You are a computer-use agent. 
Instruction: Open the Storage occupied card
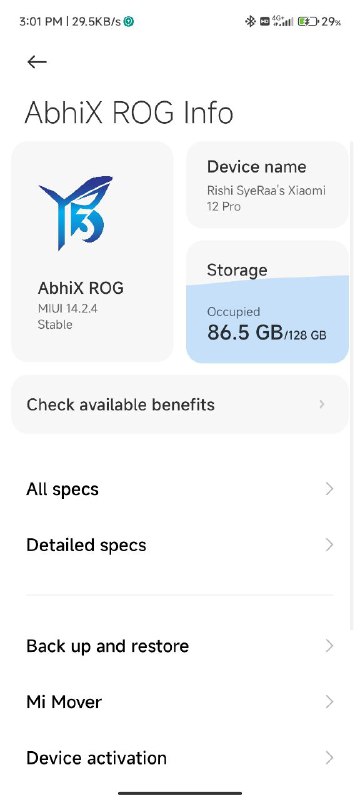267,302
